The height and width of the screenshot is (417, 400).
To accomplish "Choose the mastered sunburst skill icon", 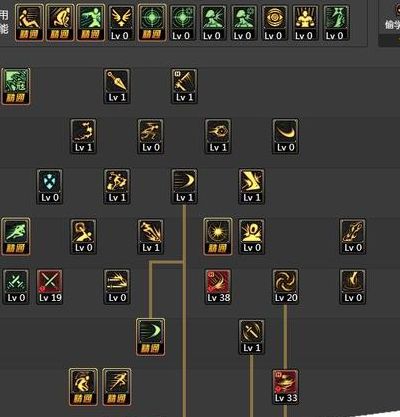I will [x=218, y=237].
